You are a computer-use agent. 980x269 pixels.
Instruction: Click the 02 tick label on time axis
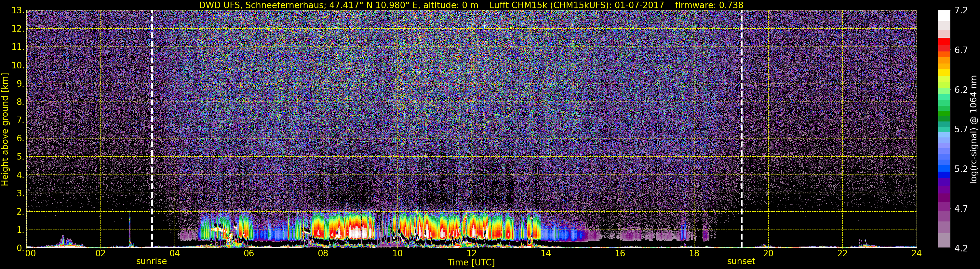click(x=101, y=253)
